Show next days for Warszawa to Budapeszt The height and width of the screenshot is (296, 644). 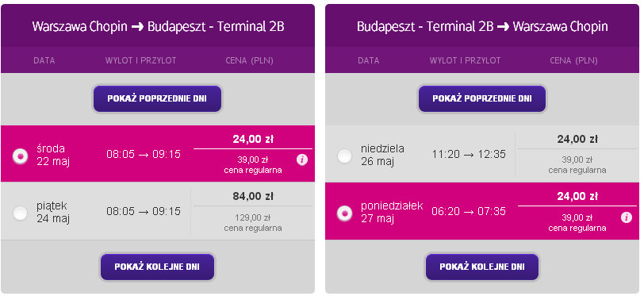click(157, 267)
